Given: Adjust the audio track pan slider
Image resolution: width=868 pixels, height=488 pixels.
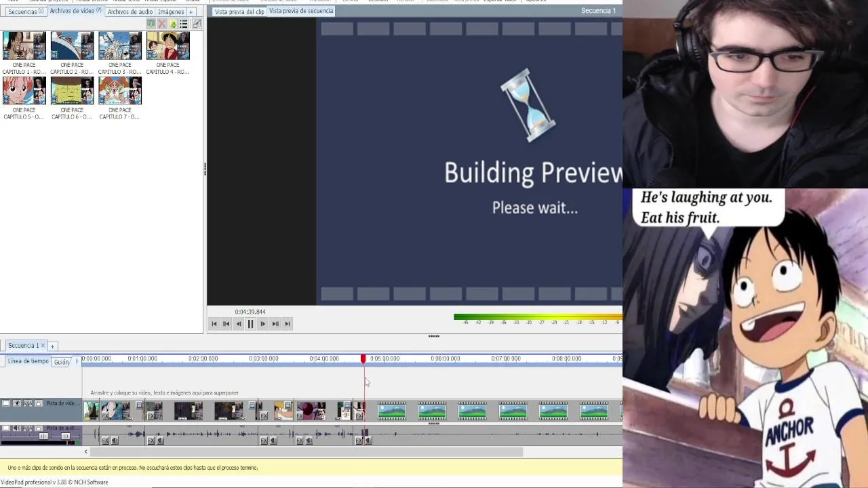Looking at the screenshot, I should (x=66, y=436).
